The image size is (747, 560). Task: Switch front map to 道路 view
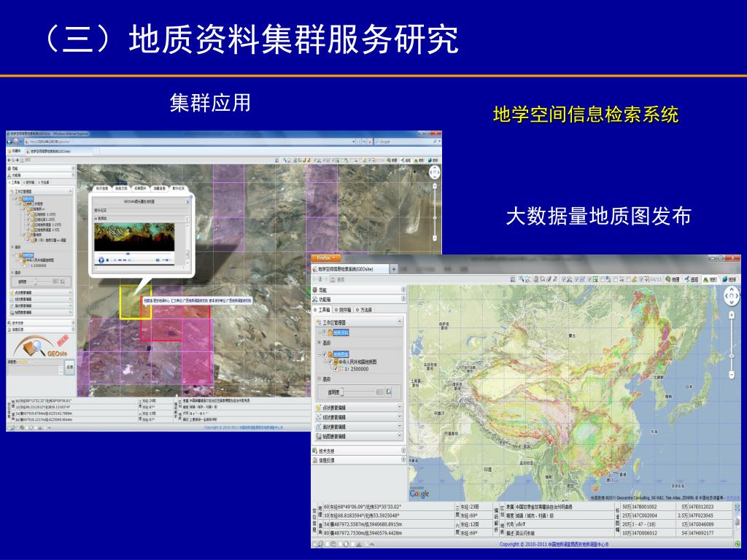tap(692, 279)
